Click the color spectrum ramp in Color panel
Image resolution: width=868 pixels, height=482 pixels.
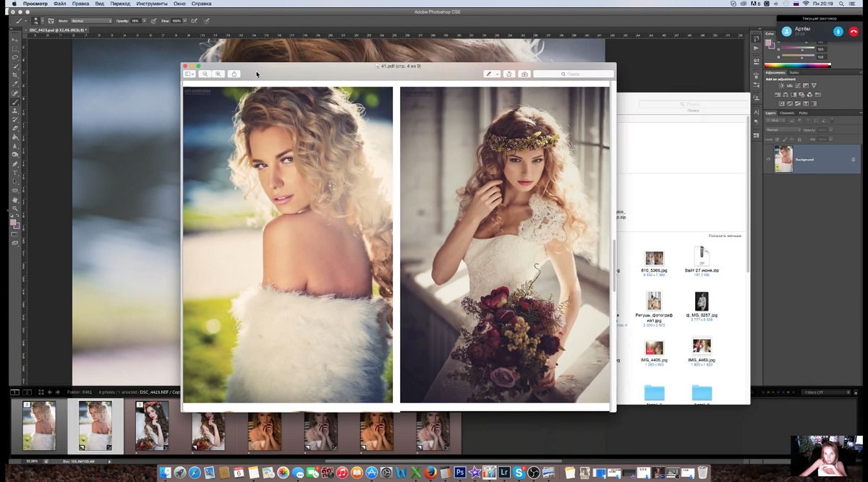[x=797, y=65]
